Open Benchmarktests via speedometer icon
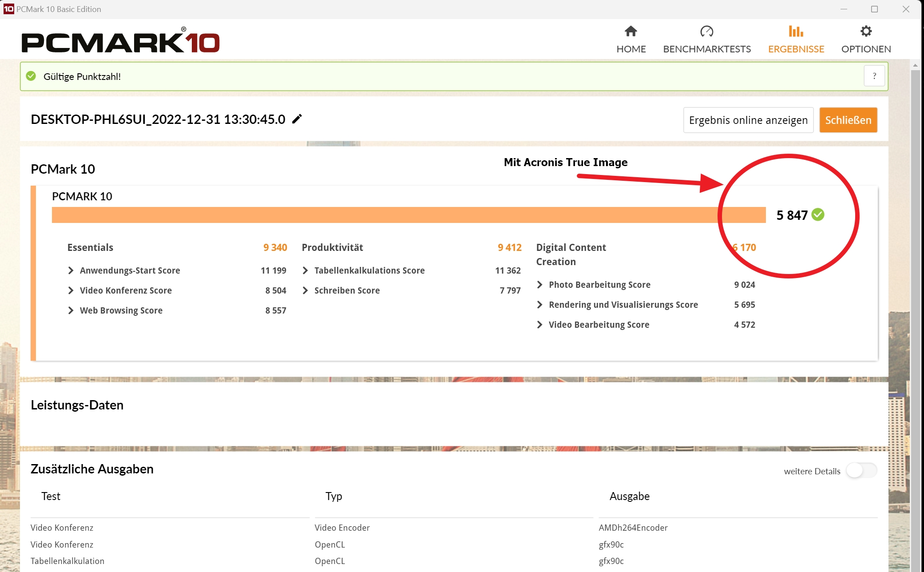Image resolution: width=924 pixels, height=572 pixels. pos(706,32)
